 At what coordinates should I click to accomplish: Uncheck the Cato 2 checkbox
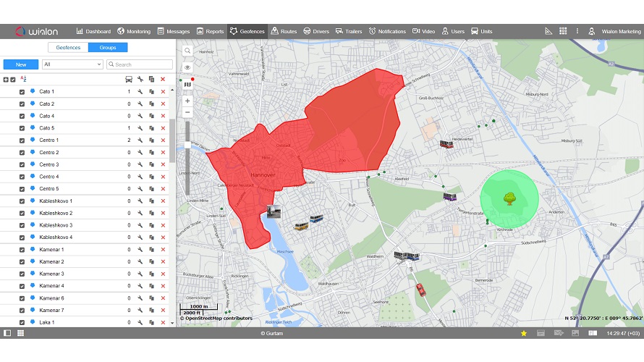pyautogui.click(x=22, y=104)
